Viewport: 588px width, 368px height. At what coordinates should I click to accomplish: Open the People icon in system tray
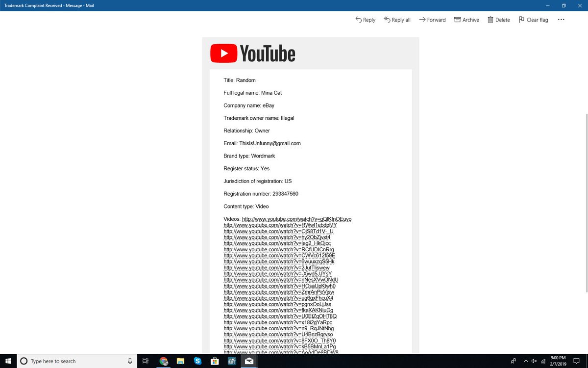click(513, 361)
